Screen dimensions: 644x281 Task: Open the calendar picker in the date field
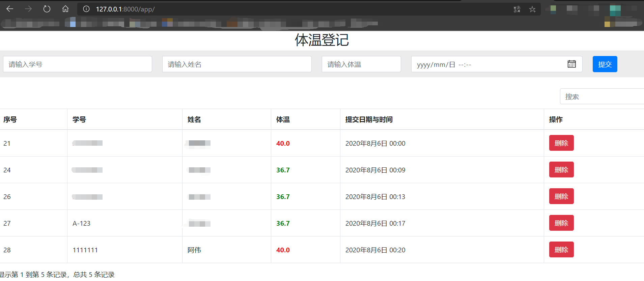tap(571, 64)
